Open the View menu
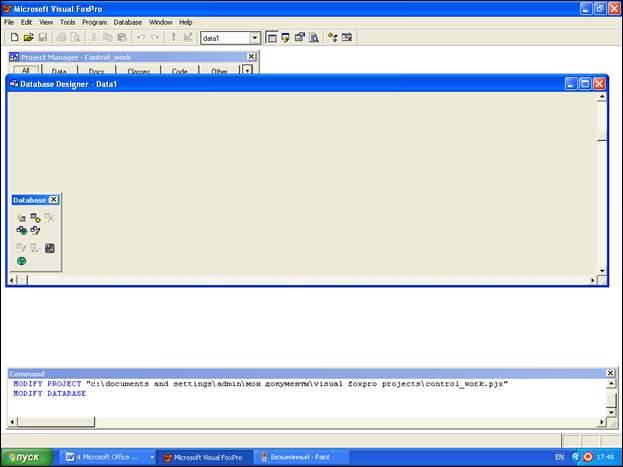The width and height of the screenshot is (623, 467). pos(46,22)
